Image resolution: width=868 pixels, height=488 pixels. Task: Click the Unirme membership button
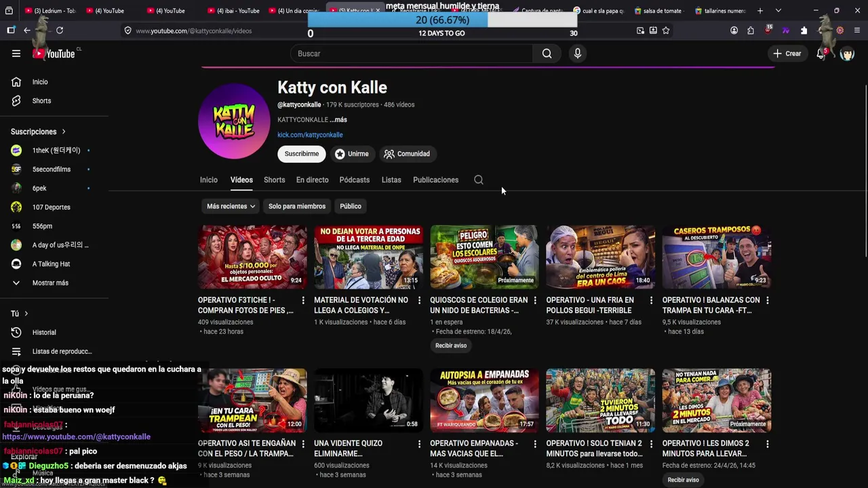(x=352, y=154)
